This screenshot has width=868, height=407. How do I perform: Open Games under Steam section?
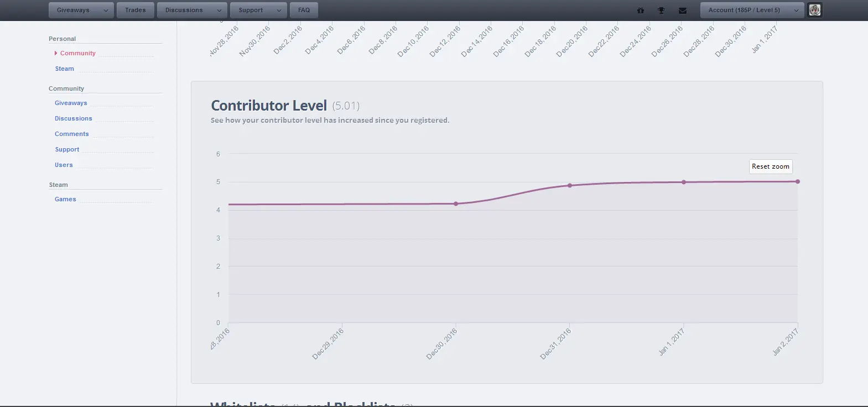click(65, 199)
